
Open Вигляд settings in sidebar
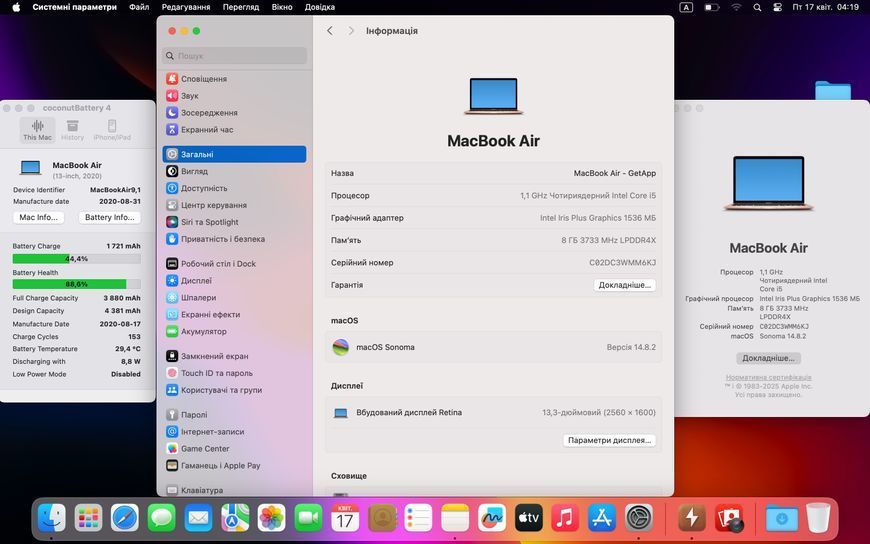234,171
